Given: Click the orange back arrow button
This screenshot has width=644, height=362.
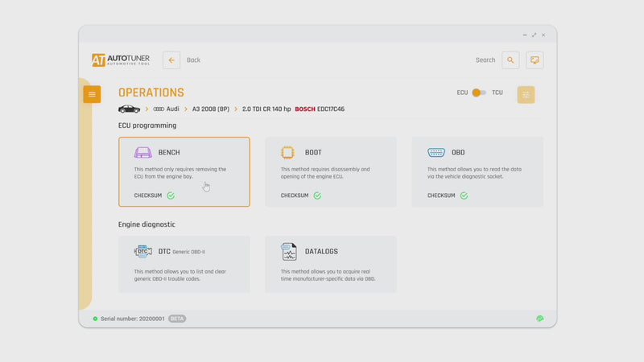Looking at the screenshot, I should 171,60.
